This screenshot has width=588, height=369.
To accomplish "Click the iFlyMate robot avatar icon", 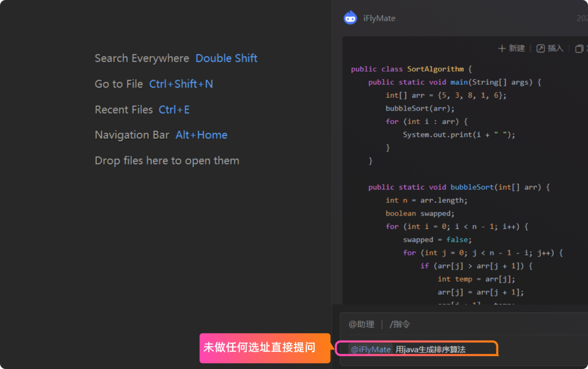I will [350, 18].
